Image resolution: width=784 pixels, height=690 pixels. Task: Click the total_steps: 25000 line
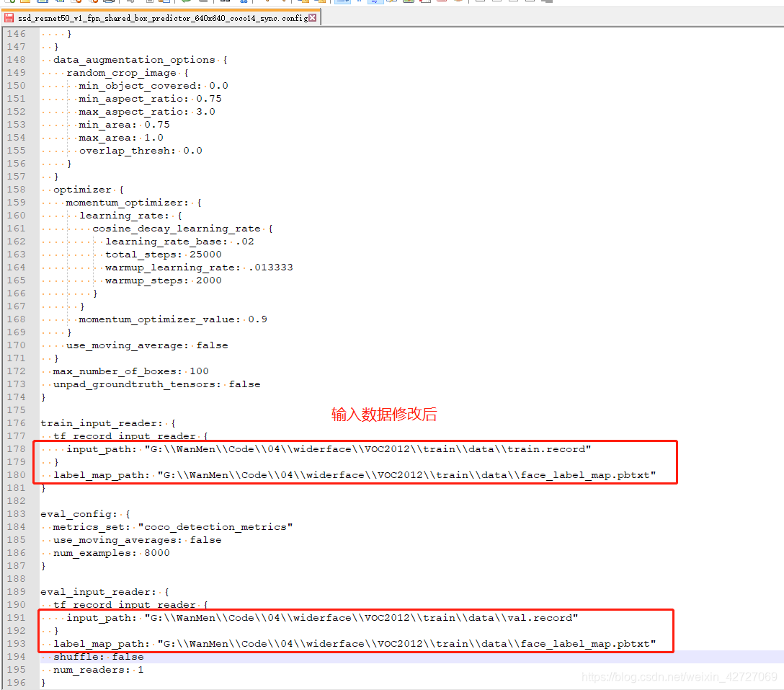point(163,255)
